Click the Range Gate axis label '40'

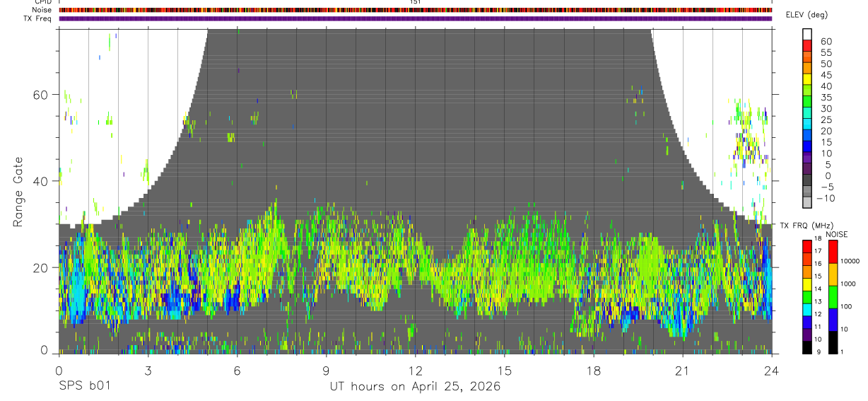tap(42, 181)
